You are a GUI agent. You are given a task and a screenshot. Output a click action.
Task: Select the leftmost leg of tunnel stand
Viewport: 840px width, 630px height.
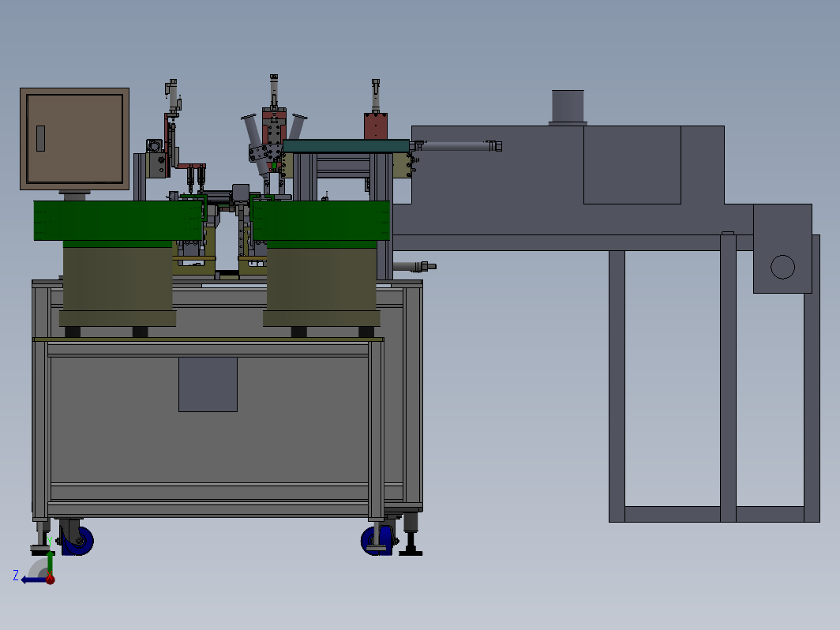point(617,386)
